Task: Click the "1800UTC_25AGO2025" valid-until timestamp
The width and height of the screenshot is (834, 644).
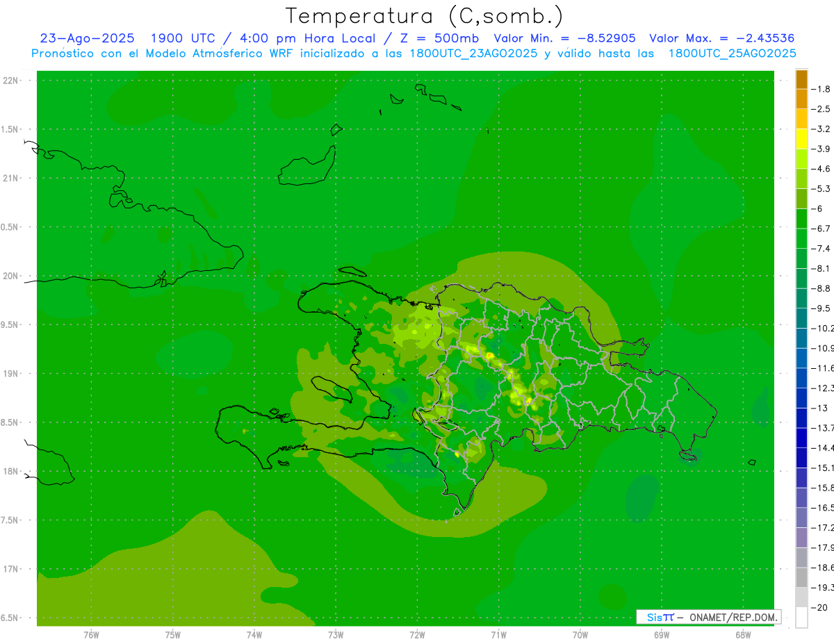Action: pos(732,53)
